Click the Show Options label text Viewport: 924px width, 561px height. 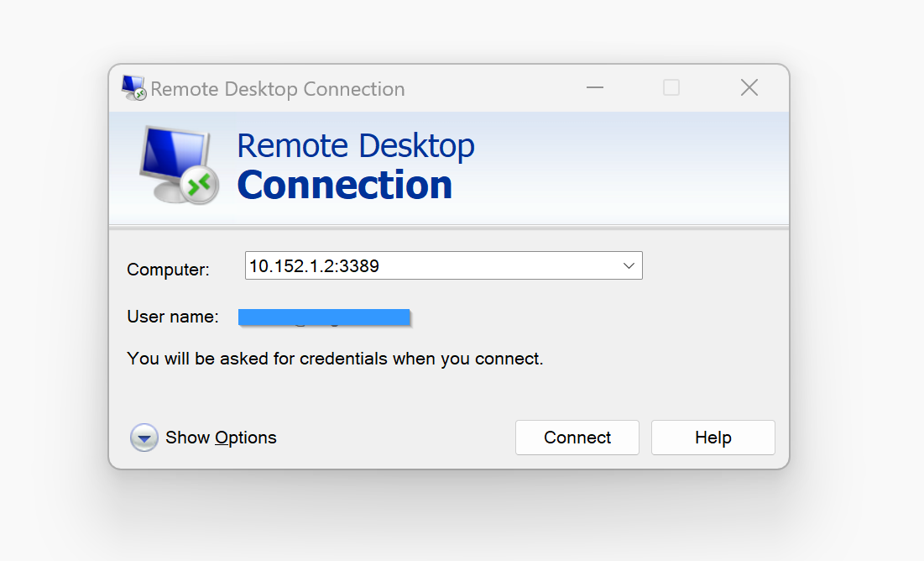(x=221, y=438)
